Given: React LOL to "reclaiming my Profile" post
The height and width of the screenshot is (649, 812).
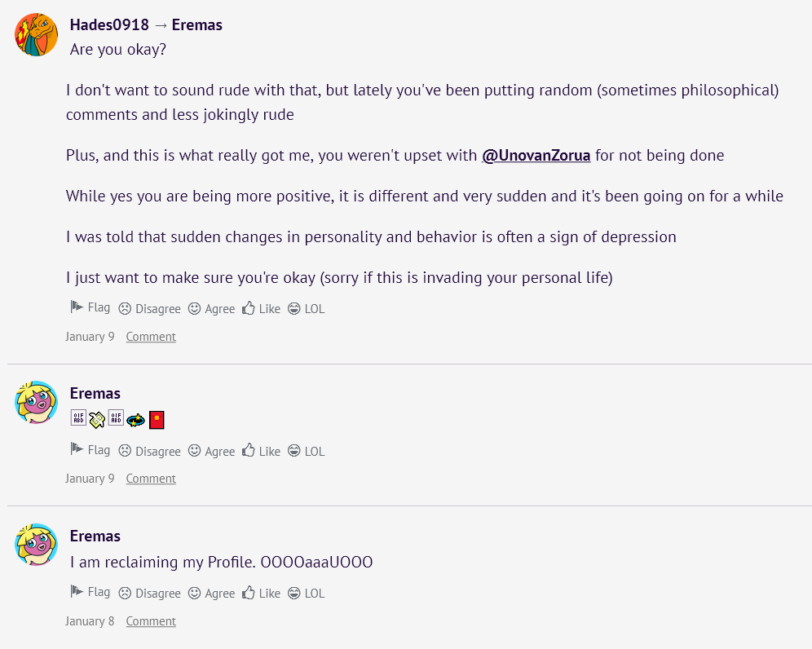Looking at the screenshot, I should coord(306,594).
